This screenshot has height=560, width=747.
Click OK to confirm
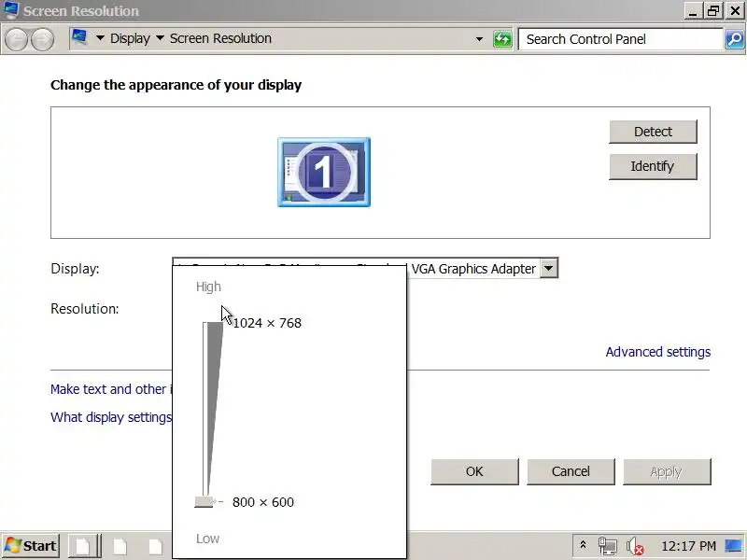tap(474, 471)
